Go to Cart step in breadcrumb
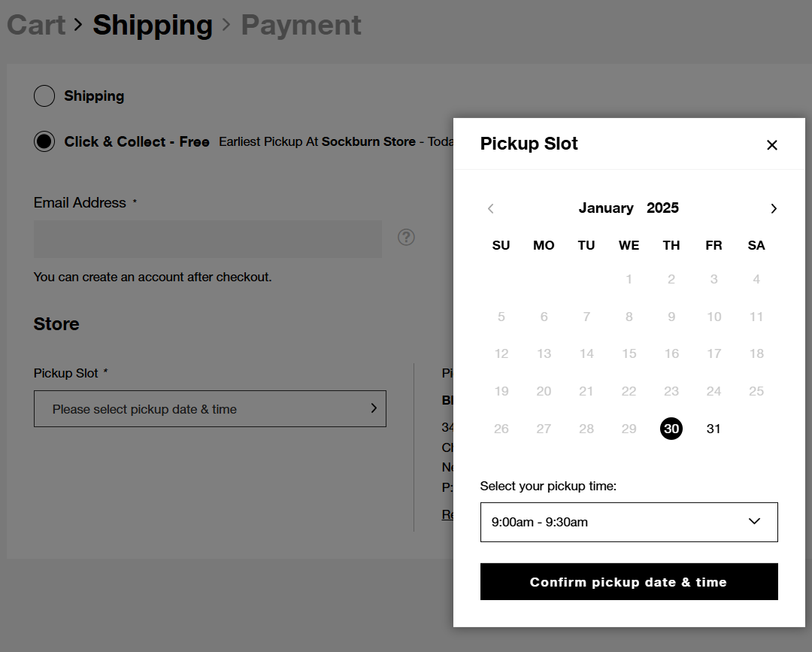 pos(36,25)
